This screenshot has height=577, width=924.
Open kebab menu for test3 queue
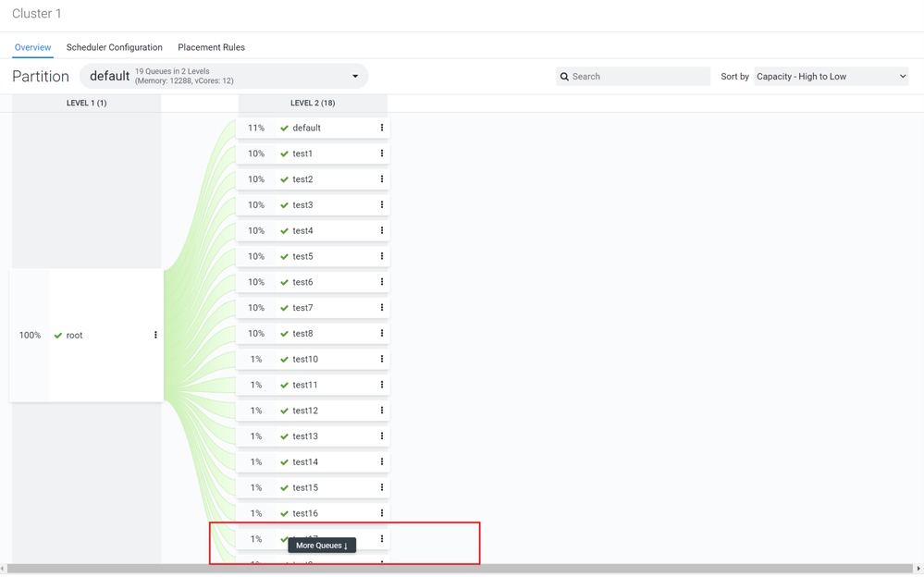coord(382,204)
